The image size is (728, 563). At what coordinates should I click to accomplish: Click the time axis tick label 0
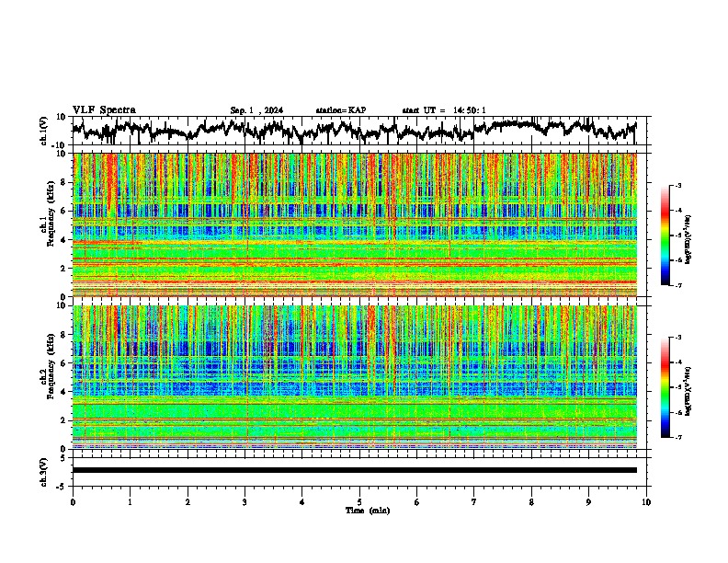pos(73,502)
